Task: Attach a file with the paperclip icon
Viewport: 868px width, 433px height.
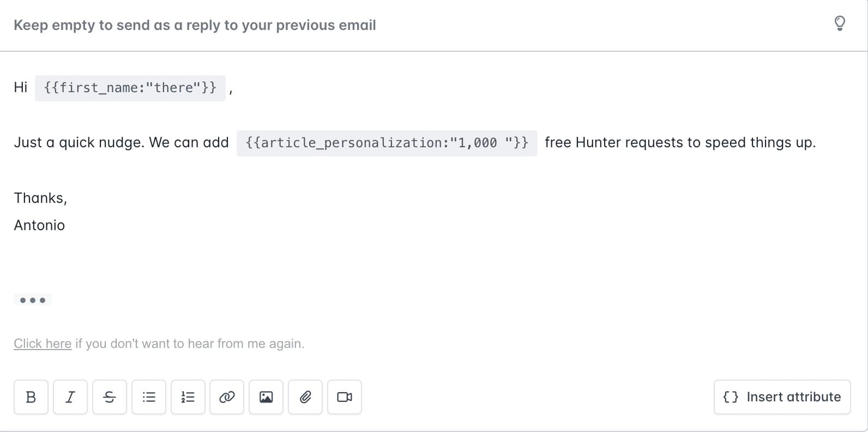Action: point(305,397)
